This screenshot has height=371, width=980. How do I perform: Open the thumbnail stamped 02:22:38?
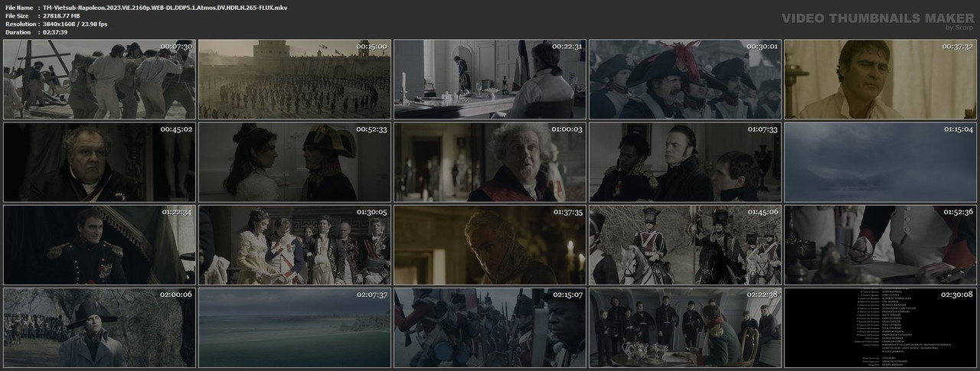[x=685, y=327]
